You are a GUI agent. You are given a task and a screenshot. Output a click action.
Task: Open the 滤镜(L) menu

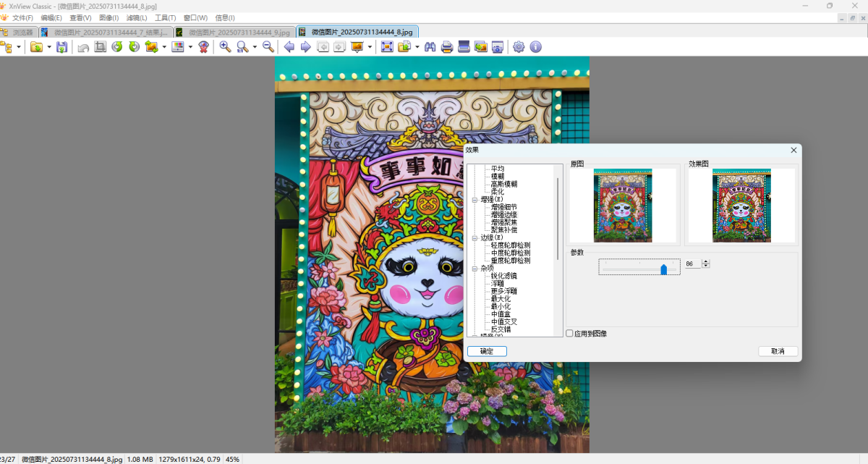pos(136,17)
